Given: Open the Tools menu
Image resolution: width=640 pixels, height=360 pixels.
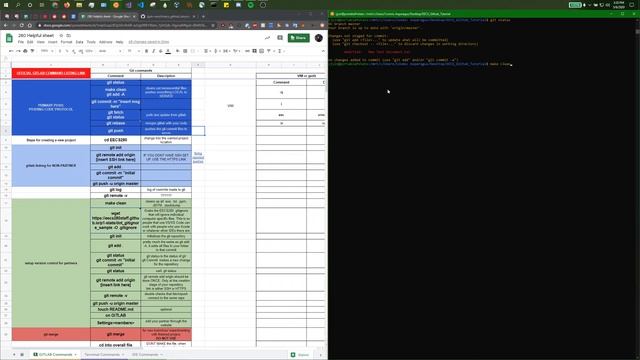Looking at the screenshot, I should pos(91,42).
